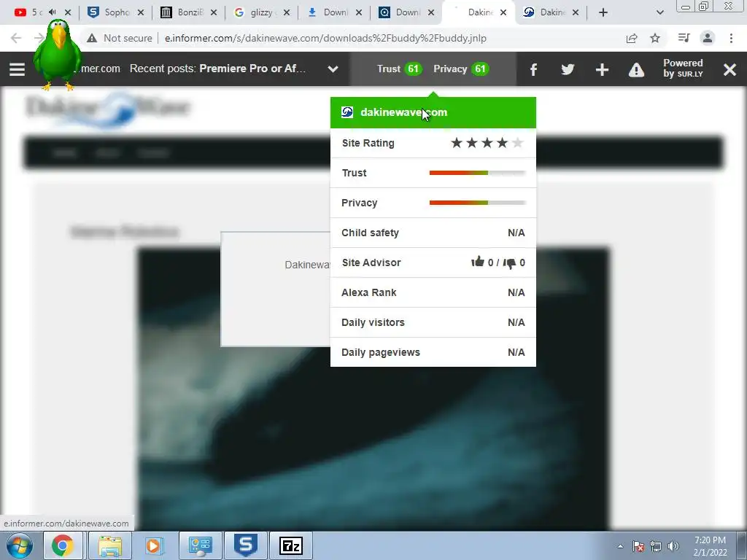Click the Site Rating stars

pyautogui.click(x=487, y=143)
